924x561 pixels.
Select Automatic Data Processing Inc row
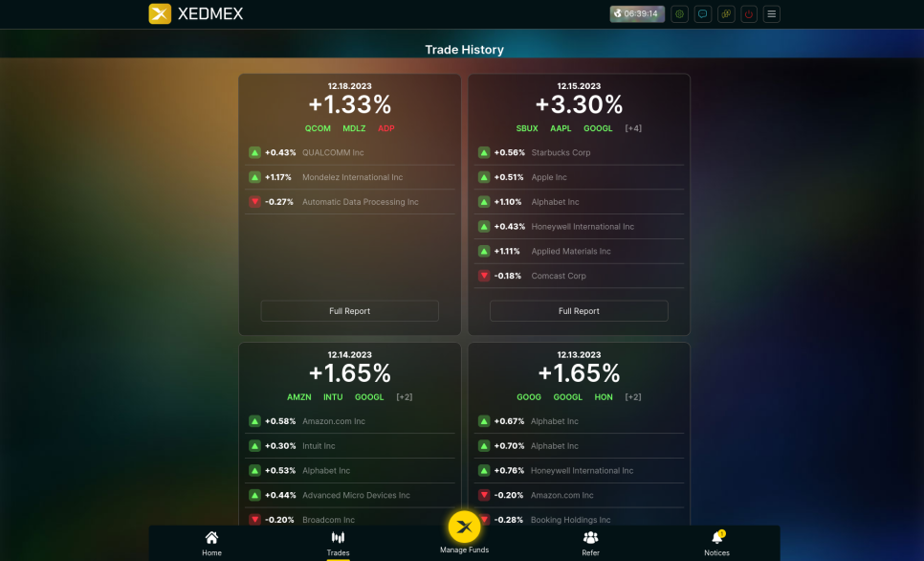coord(349,202)
